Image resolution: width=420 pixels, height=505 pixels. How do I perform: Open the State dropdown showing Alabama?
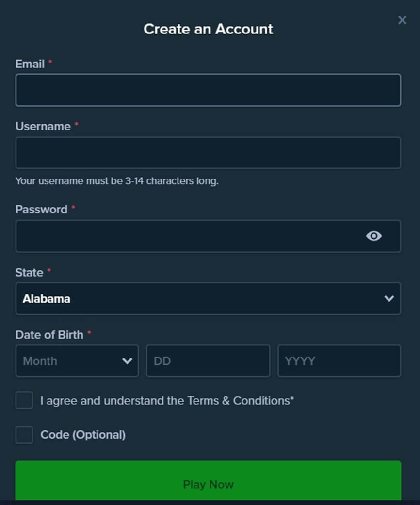pos(208,298)
